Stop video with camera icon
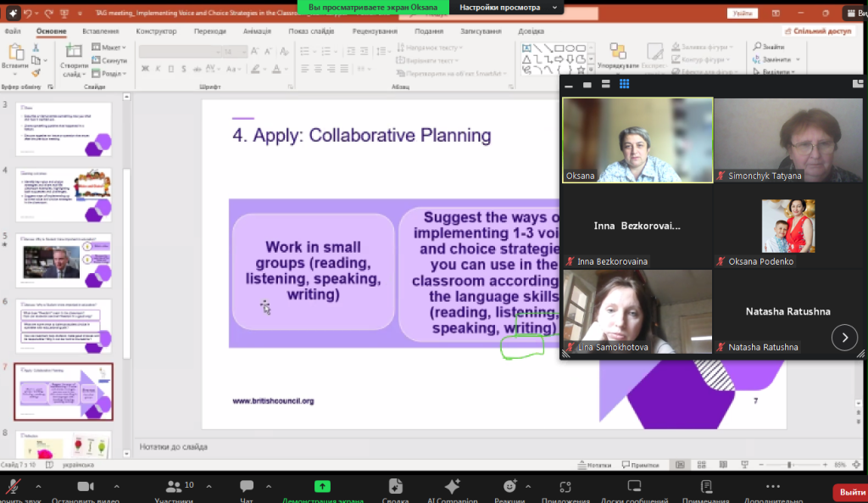 pos(85,486)
